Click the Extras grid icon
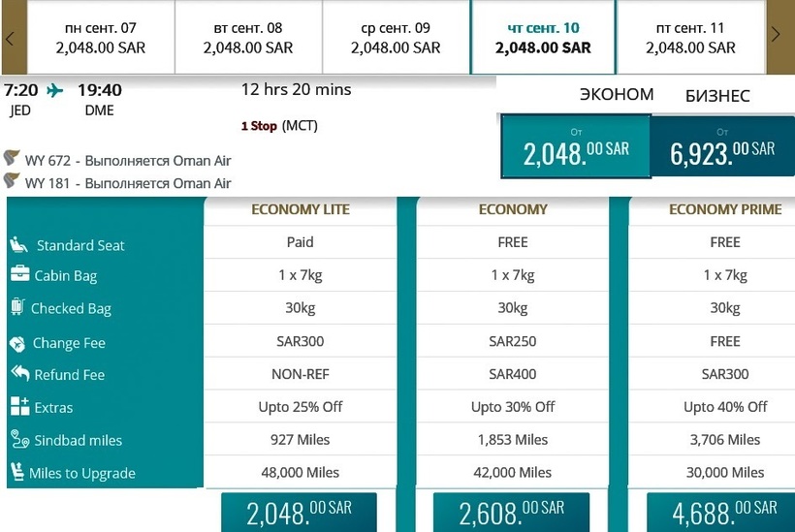Image resolution: width=795 pixels, height=532 pixels. click(x=19, y=407)
